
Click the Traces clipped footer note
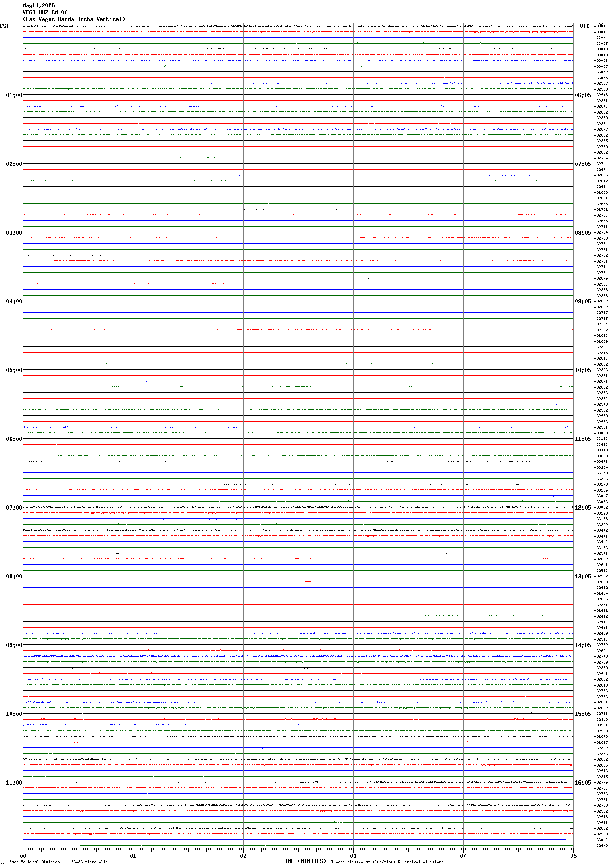(x=387, y=862)
